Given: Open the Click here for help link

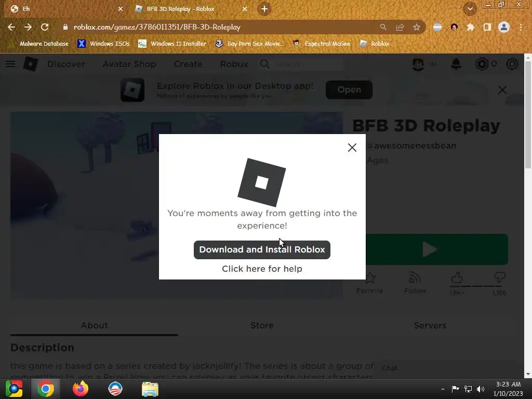Looking at the screenshot, I should [262, 269].
